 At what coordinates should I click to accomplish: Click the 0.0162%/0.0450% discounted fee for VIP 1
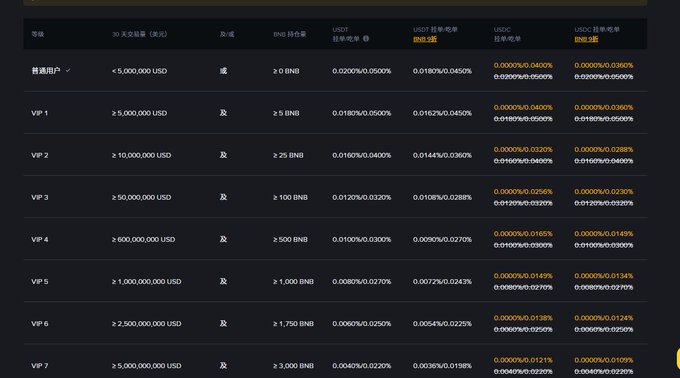[x=442, y=113]
